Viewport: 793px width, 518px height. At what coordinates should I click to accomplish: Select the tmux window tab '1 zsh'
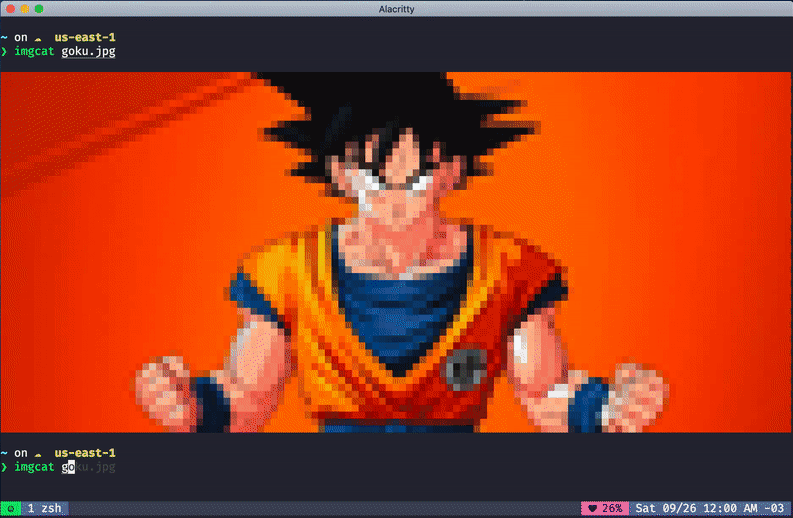[45, 508]
